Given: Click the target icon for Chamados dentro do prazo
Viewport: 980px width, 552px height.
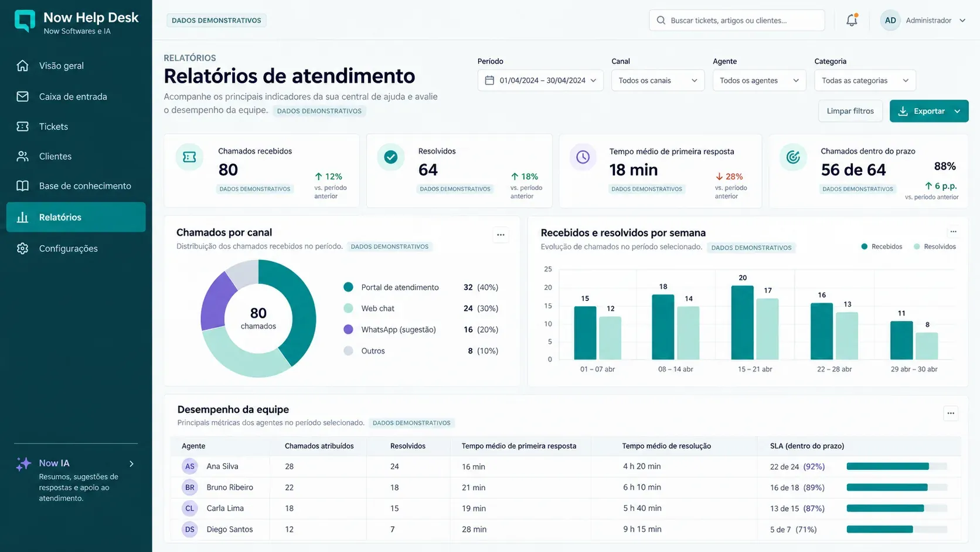Looking at the screenshot, I should pos(793,157).
